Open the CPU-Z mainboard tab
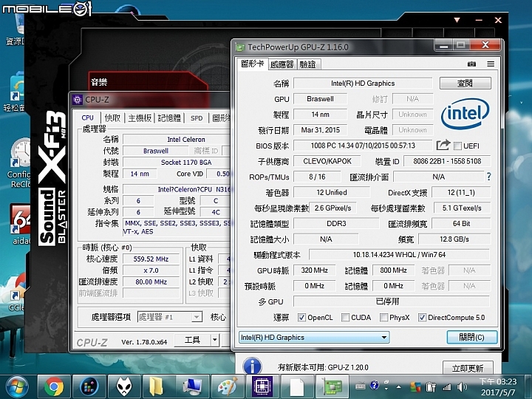 140,117
